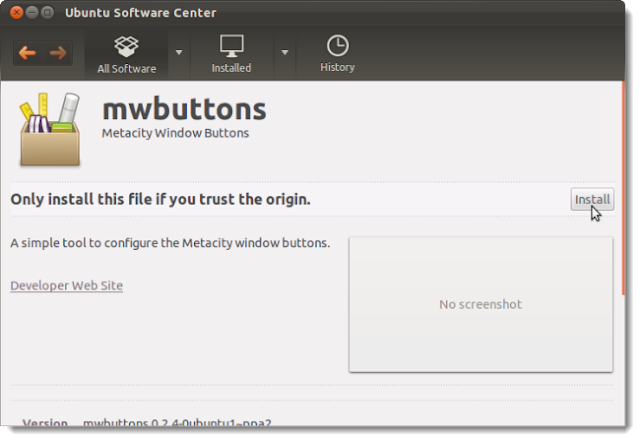This screenshot has height=441, width=640.
Task: Click the mwbuttons package box icon
Action: (50, 129)
